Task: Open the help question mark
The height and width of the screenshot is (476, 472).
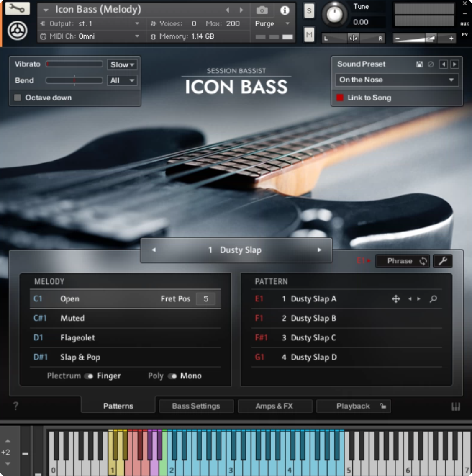Action: (x=16, y=406)
